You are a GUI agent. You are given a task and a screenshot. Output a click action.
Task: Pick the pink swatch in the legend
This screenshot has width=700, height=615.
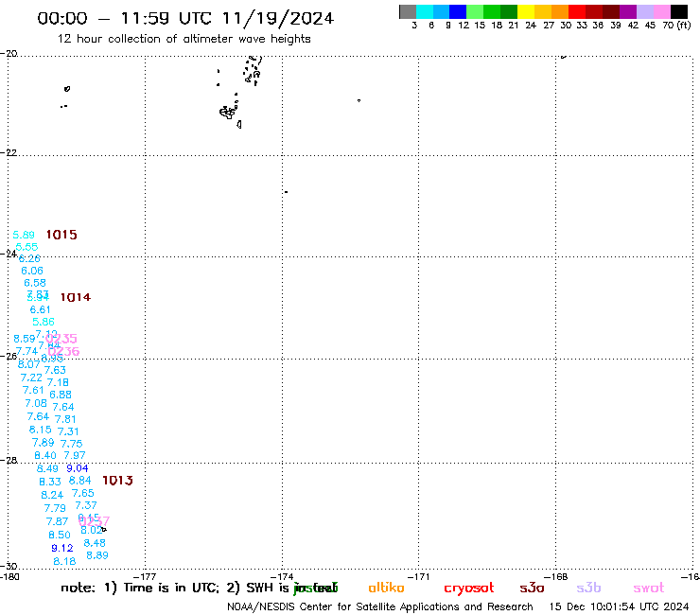pyautogui.click(x=662, y=11)
